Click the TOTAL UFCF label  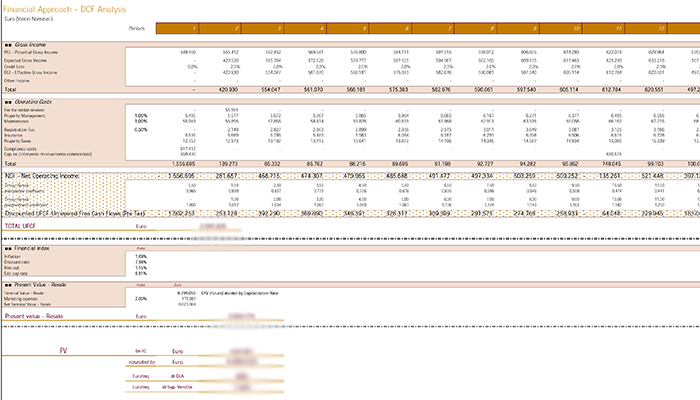pos(20,226)
